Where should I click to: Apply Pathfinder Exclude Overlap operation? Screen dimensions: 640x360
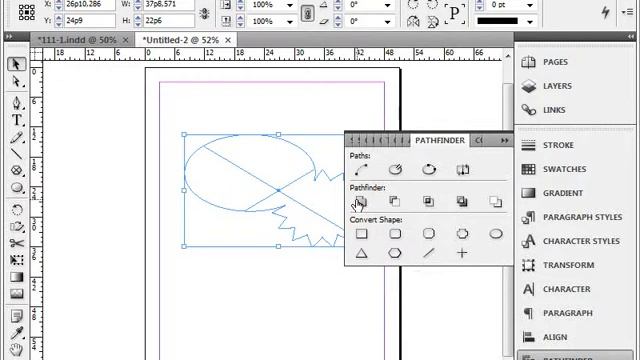(462, 201)
